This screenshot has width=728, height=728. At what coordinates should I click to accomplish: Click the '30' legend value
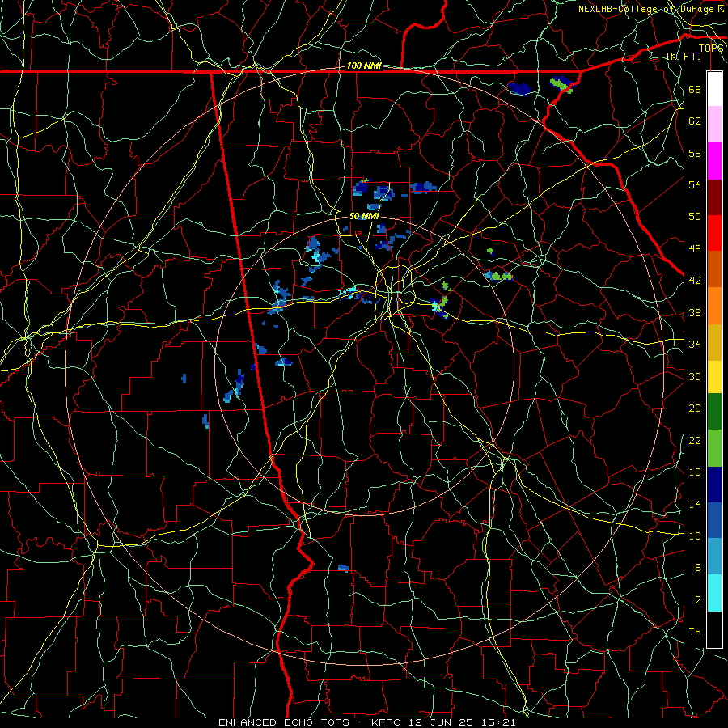pyautogui.click(x=695, y=376)
